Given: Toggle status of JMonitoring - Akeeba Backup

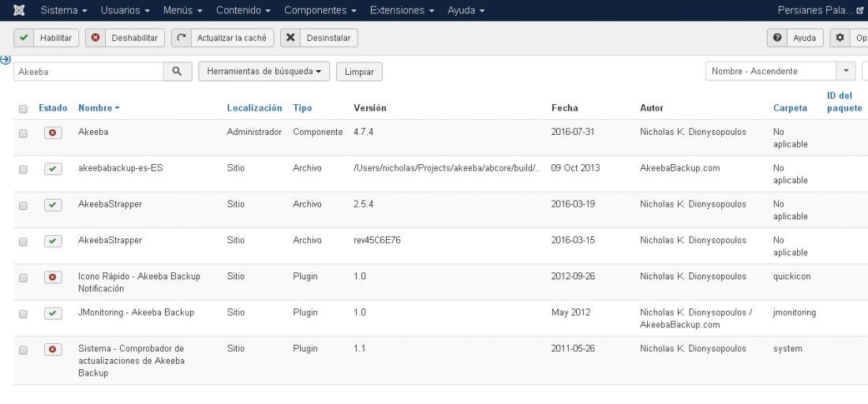Looking at the screenshot, I should point(53,313).
